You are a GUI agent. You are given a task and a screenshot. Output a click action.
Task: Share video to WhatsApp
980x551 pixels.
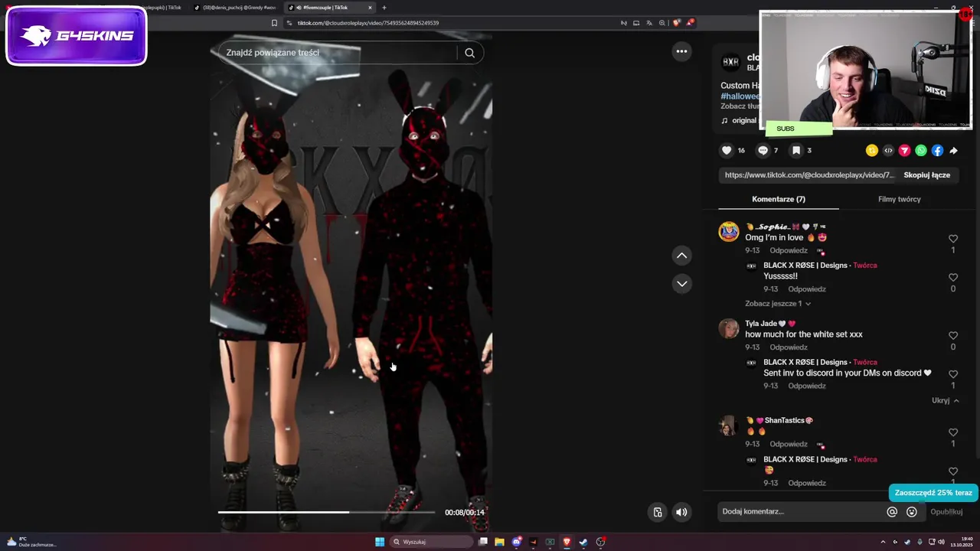click(921, 151)
